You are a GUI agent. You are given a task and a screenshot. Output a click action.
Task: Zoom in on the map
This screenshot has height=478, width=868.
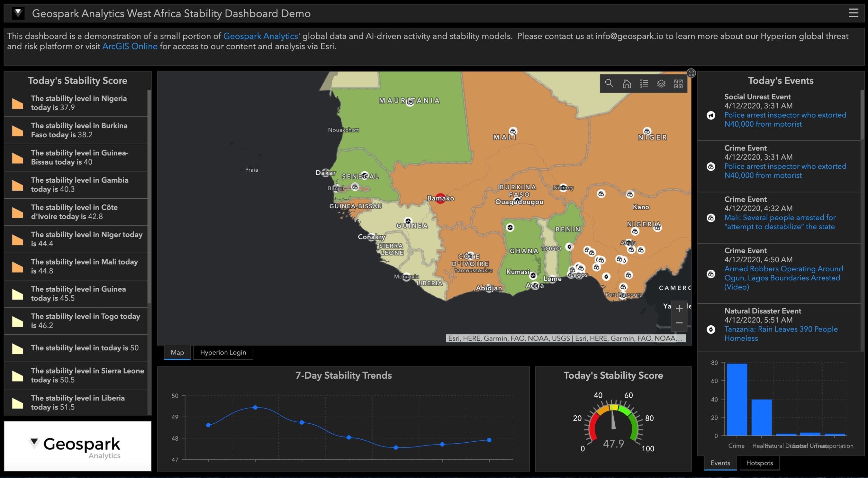[x=679, y=308]
